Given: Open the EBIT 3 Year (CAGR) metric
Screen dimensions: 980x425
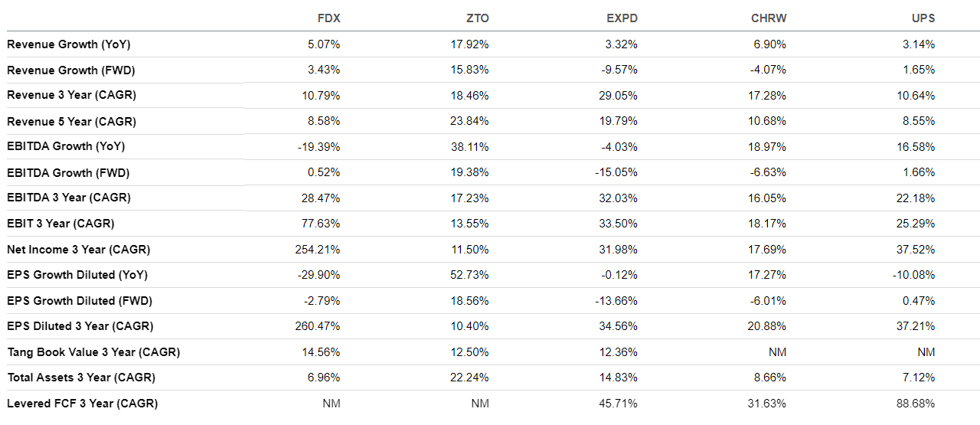Looking at the screenshot, I should point(60,224).
